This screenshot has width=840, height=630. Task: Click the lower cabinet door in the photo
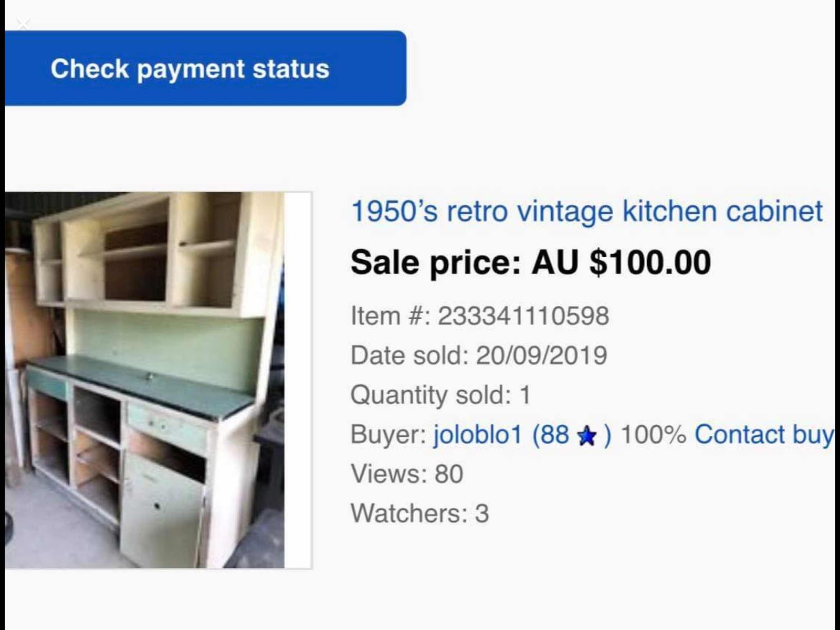(x=162, y=509)
